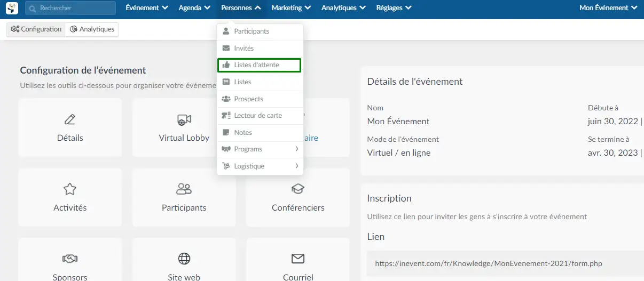This screenshot has height=281, width=644.
Task: Click the sticky note icon beside Notes
Action: pyautogui.click(x=226, y=132)
